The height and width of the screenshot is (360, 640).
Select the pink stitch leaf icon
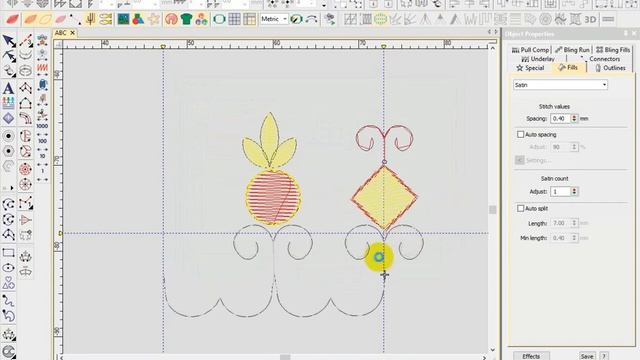(60, 19)
